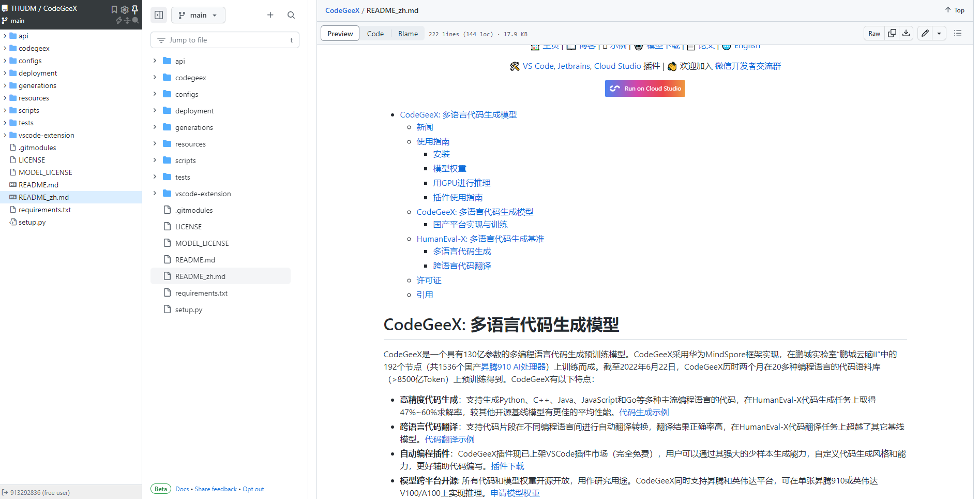The height and width of the screenshot is (499, 980).
Task: Open setup.py file icon in GitHub tree
Action: click(167, 309)
